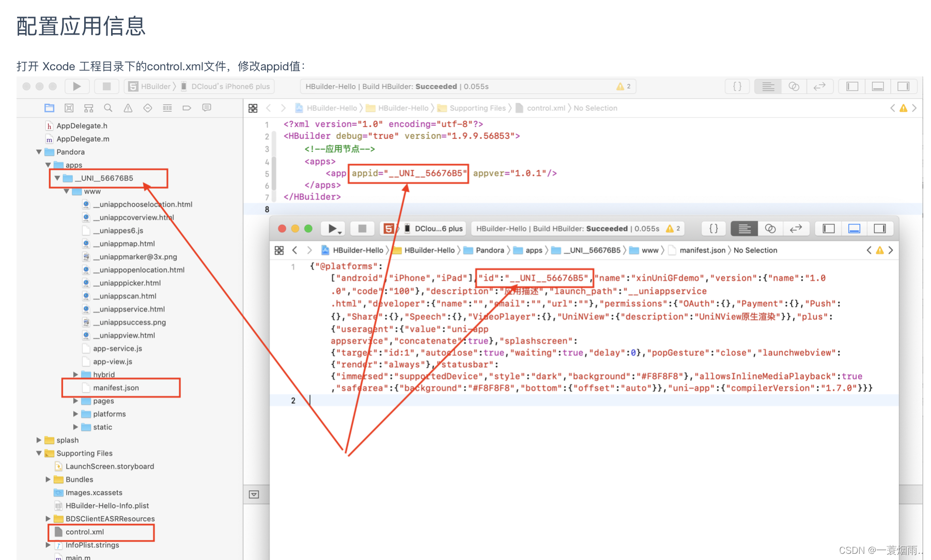931x560 pixels.
Task: Open the debug navigator icon
Action: coord(167,108)
